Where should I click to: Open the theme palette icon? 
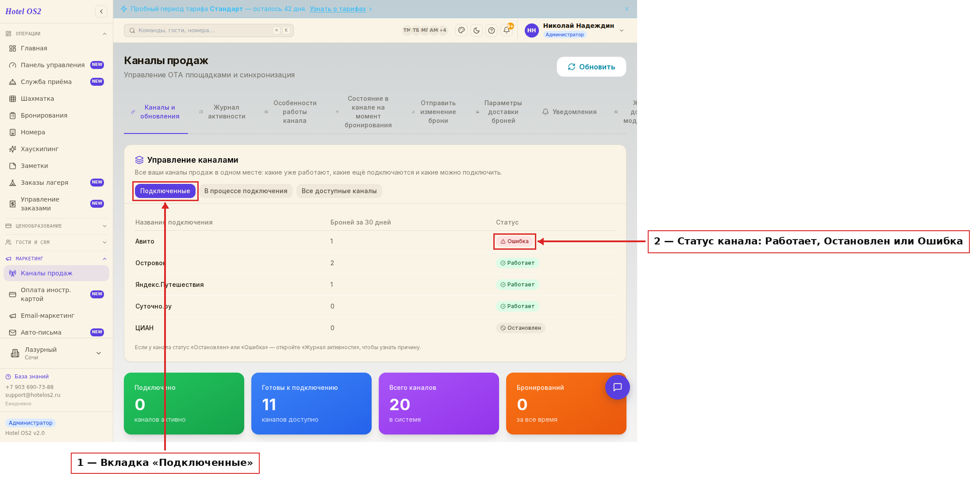tap(461, 30)
